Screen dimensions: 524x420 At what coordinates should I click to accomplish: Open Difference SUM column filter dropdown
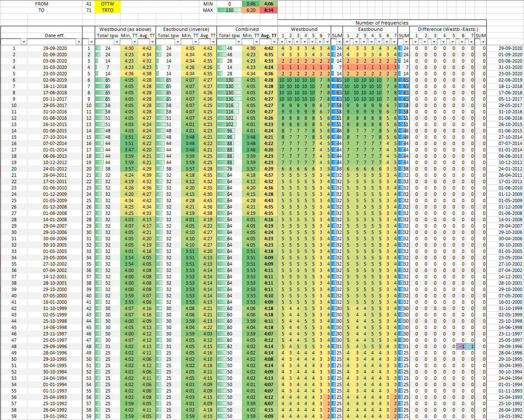(x=483, y=42)
